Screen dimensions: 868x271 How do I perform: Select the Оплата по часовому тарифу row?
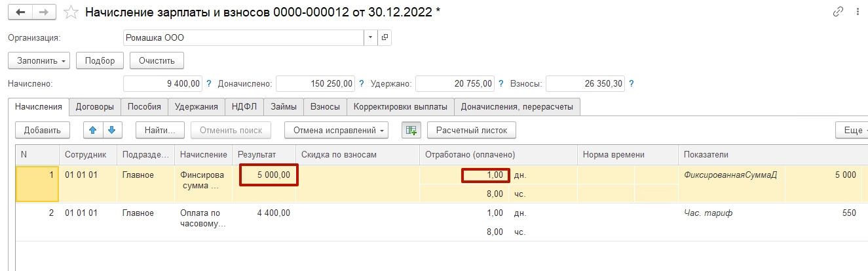coord(203,219)
